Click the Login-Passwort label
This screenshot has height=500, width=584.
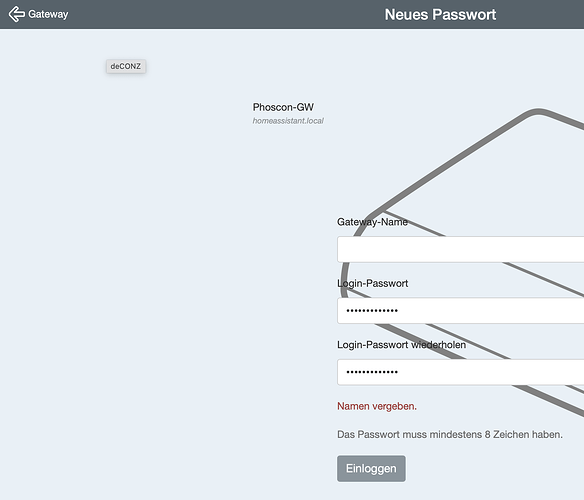[x=372, y=284]
